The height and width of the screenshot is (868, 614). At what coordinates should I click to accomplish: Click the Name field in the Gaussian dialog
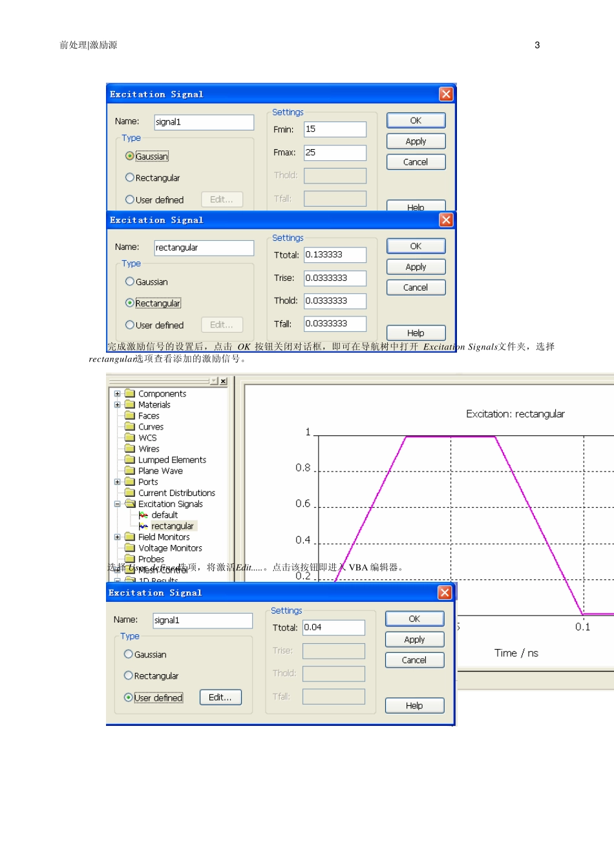coord(204,122)
